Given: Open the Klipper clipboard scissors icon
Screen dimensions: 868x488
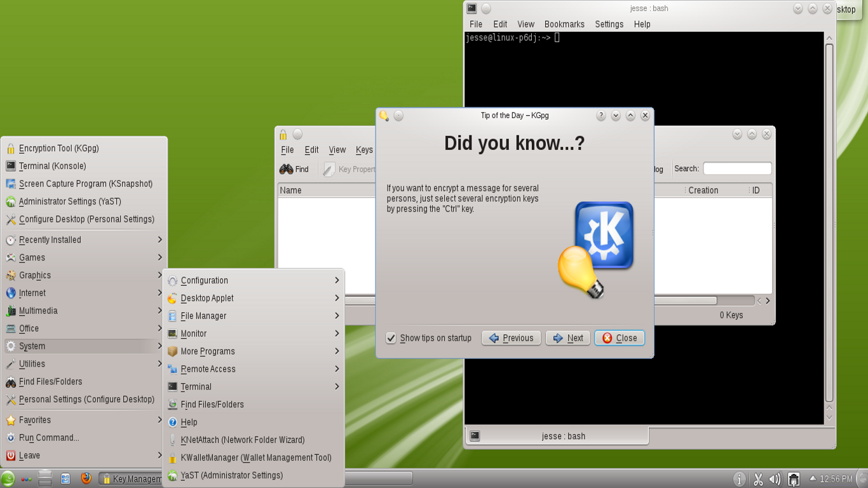Looking at the screenshot, I should pos(757,479).
